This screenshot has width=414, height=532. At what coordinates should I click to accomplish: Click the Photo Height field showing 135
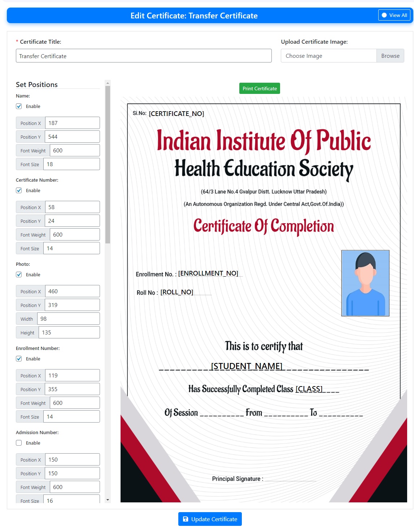[69, 332]
